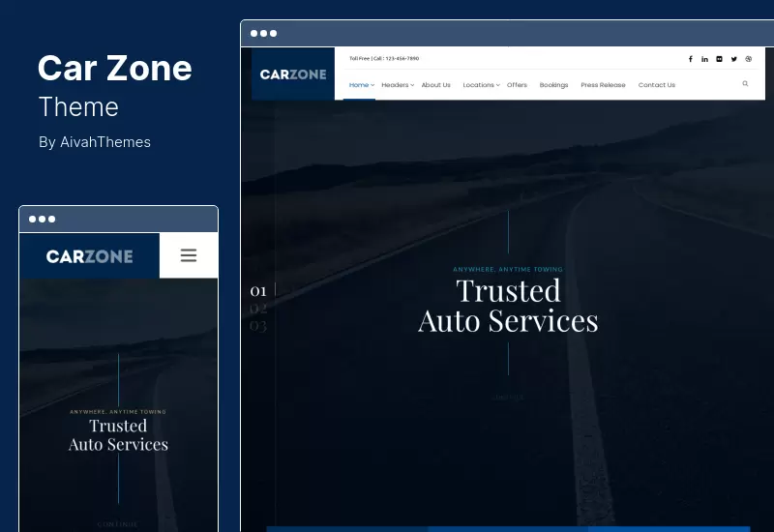Click the By AivahThemes author text
This screenshot has height=532, width=774.
(x=95, y=142)
